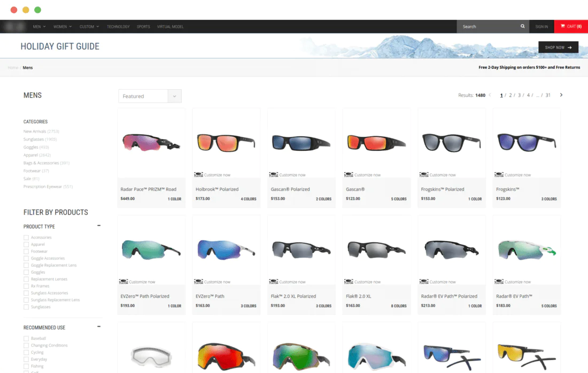Collapse the Recommended Use filter section

coord(99,327)
